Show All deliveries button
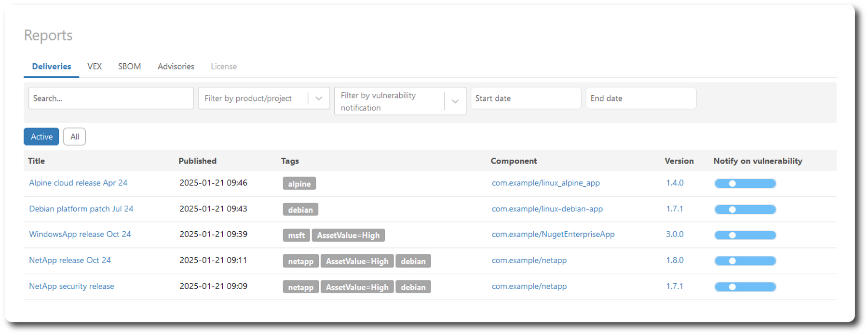The width and height of the screenshot is (868, 335). [74, 137]
